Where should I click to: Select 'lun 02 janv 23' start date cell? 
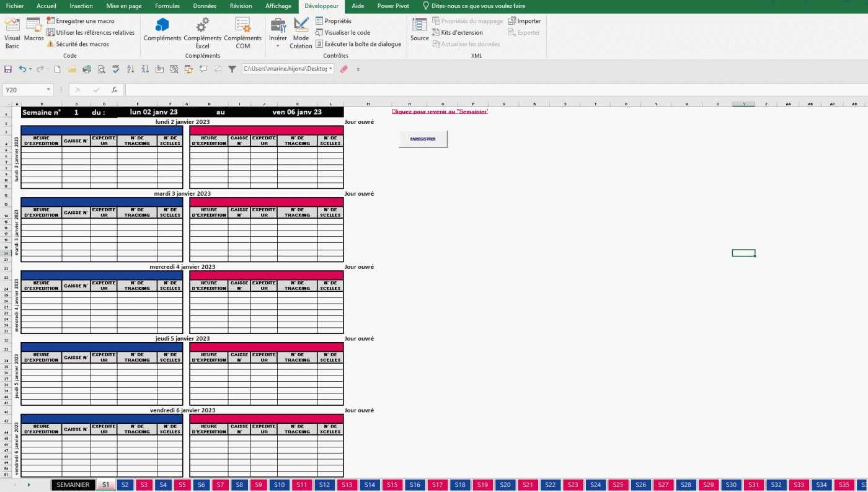point(154,112)
